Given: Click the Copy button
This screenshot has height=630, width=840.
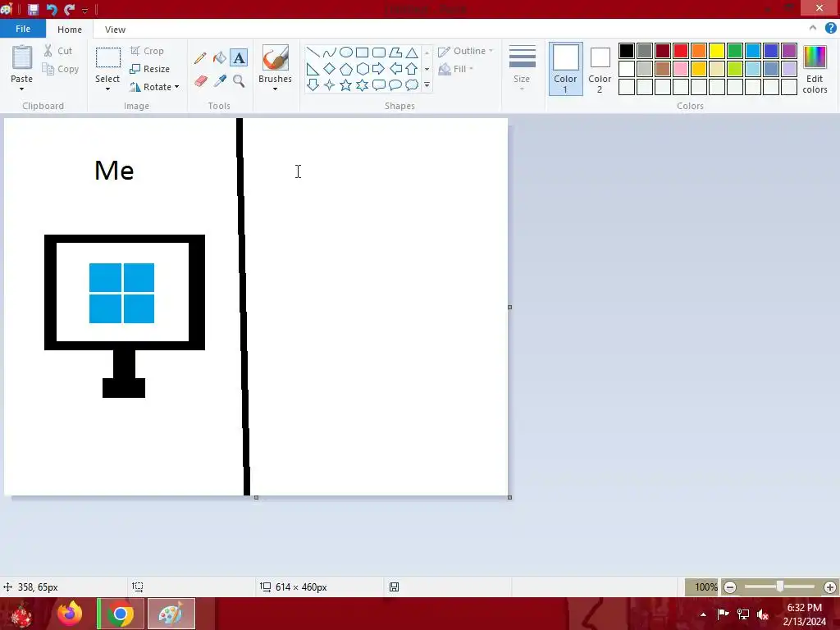Looking at the screenshot, I should [61, 69].
